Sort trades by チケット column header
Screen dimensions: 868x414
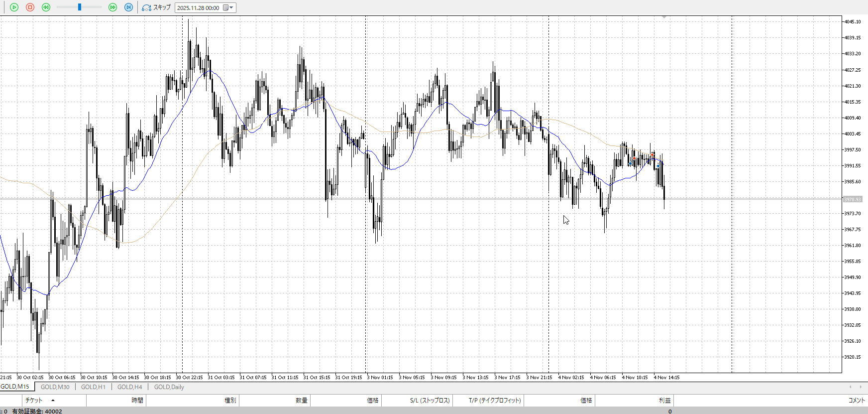(x=34, y=401)
